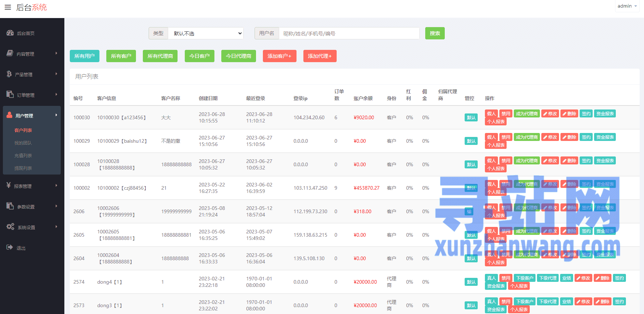This screenshot has width=644, height=314.
Task: Delete user 100028 with the 删除 button
Action: coord(569,161)
